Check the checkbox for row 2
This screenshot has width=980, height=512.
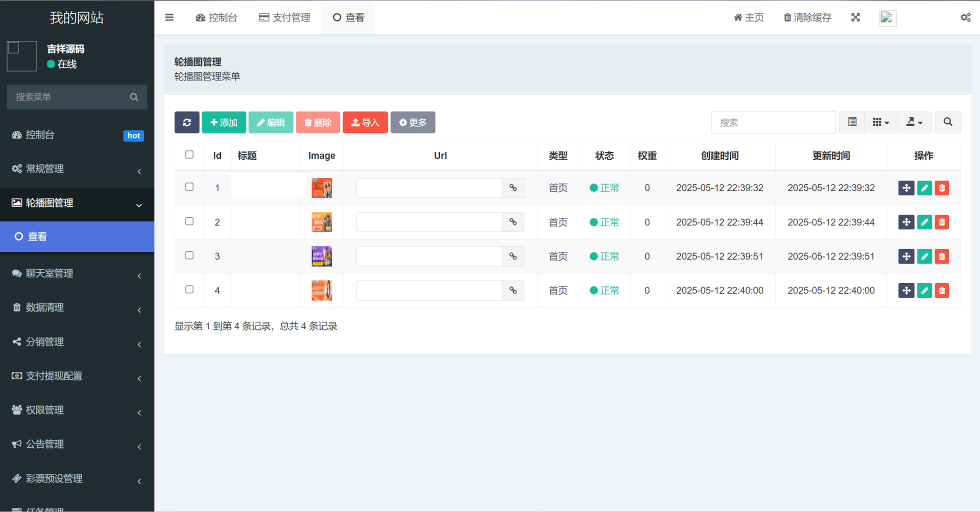click(189, 221)
